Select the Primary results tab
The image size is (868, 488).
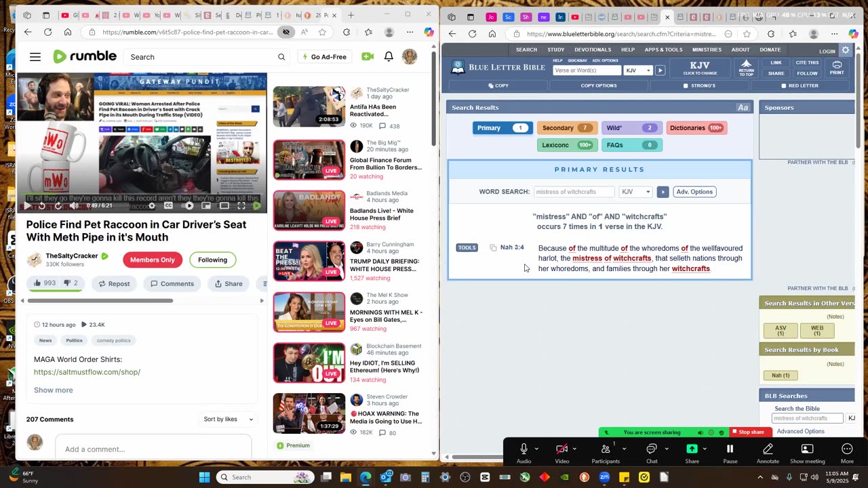[502, 127]
